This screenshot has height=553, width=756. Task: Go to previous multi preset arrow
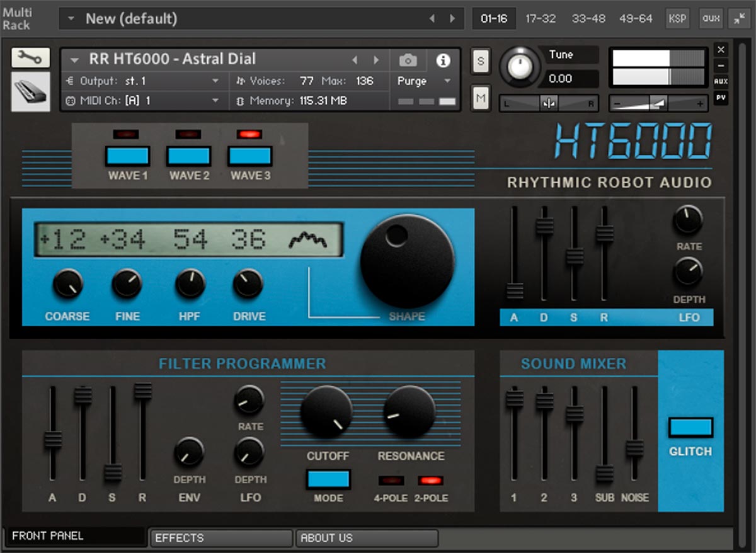tap(432, 19)
